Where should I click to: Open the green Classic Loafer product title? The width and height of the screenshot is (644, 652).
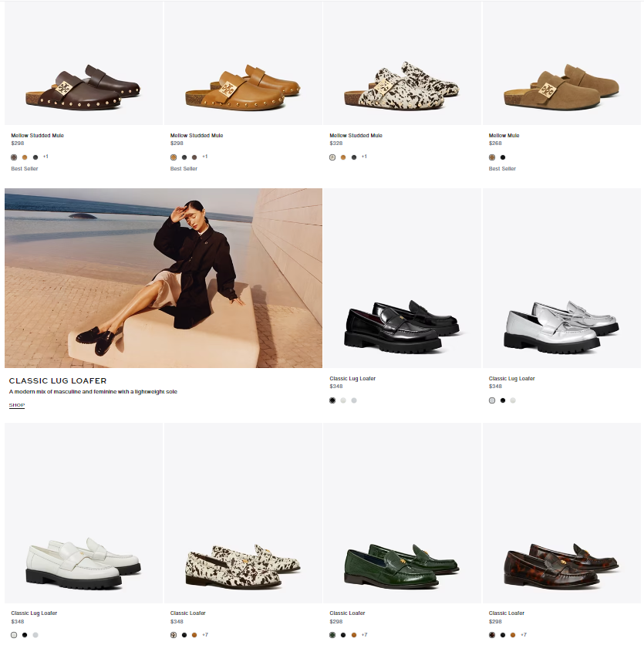(x=347, y=613)
